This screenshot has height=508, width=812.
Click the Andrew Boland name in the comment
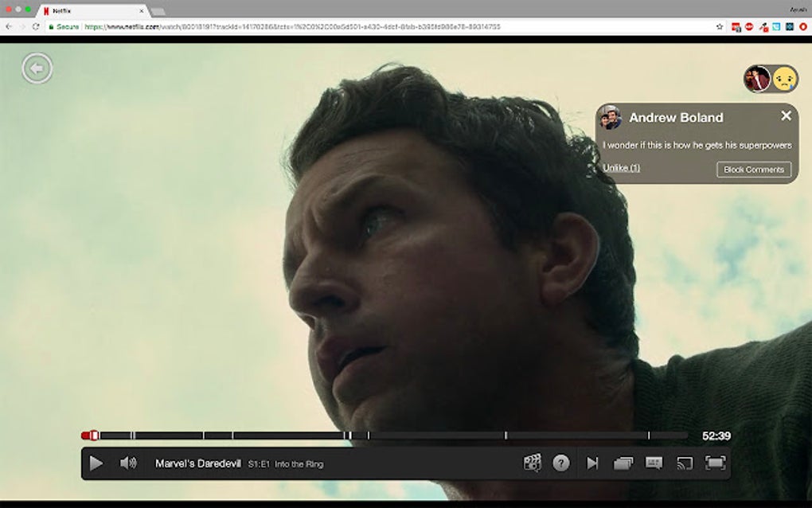[676, 118]
